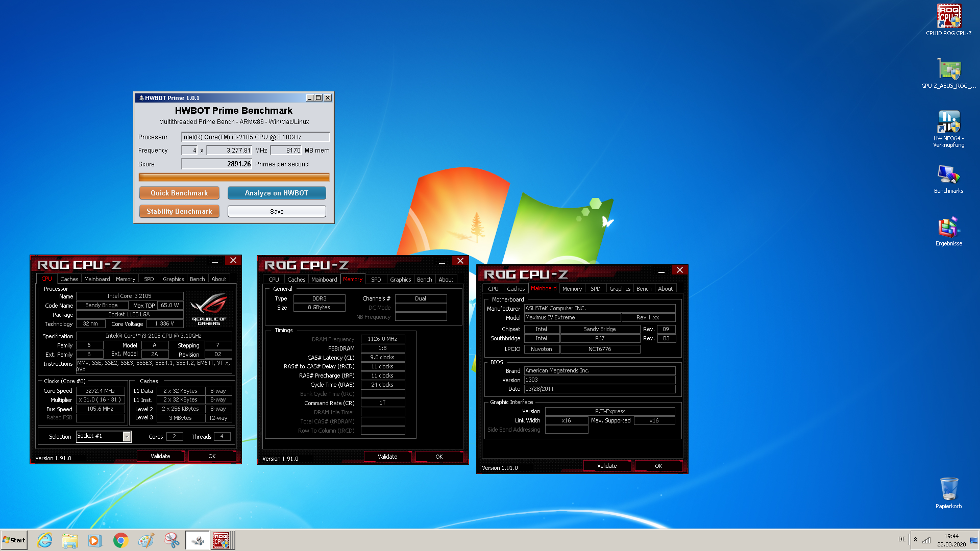Image resolution: width=980 pixels, height=551 pixels.
Task: Open the CPUID ROG CPU-Z desktop shortcut
Action: click(948, 20)
